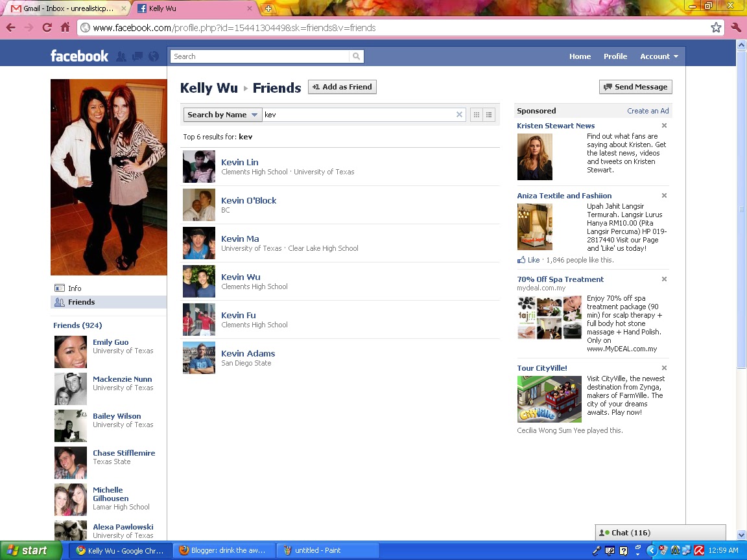The image size is (747, 560).
Task: Open the Create an Ad link
Action: tap(648, 111)
